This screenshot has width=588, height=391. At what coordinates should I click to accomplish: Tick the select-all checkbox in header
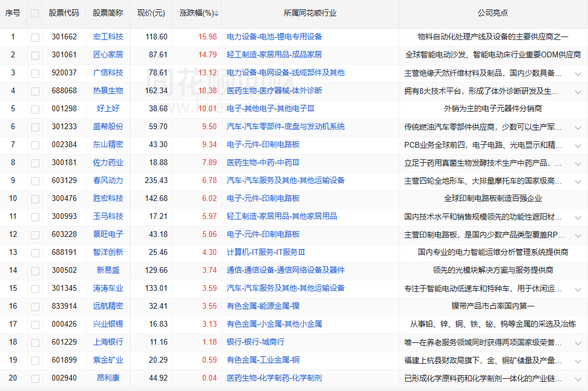[x=35, y=13]
